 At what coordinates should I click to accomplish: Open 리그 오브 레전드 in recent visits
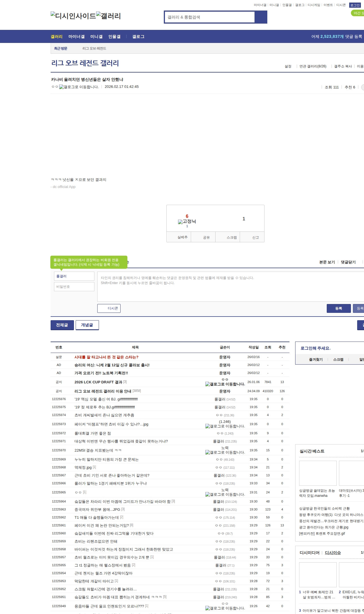94,49
